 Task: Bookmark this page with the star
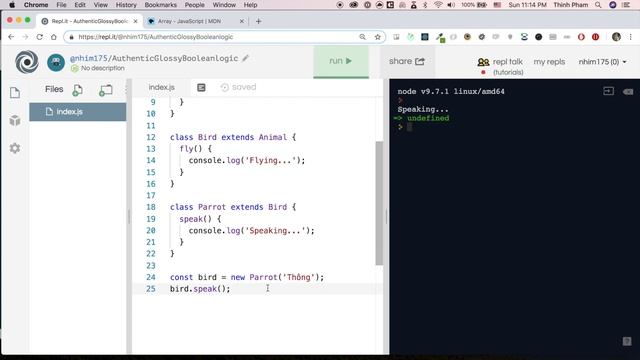(x=378, y=37)
